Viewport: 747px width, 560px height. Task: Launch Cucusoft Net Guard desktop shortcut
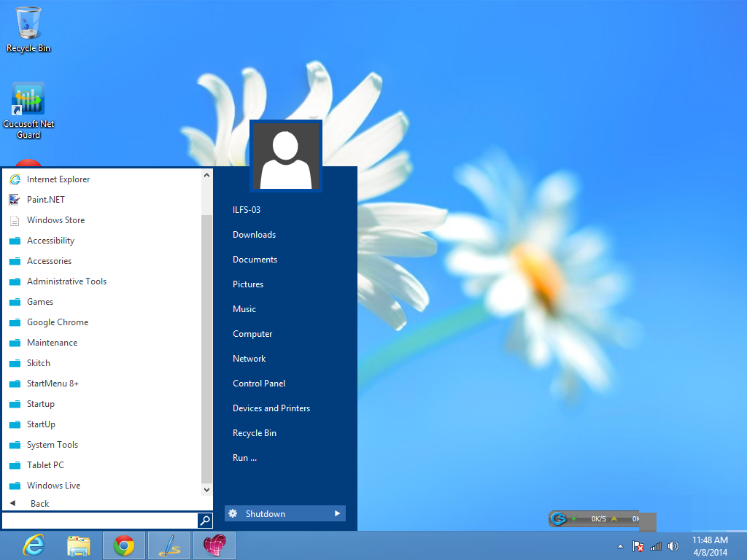(28, 109)
